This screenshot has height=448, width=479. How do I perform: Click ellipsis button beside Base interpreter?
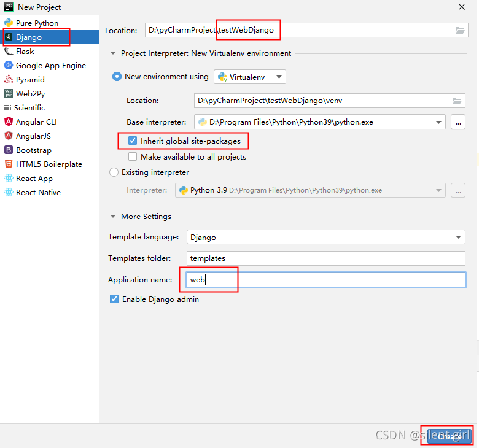458,122
